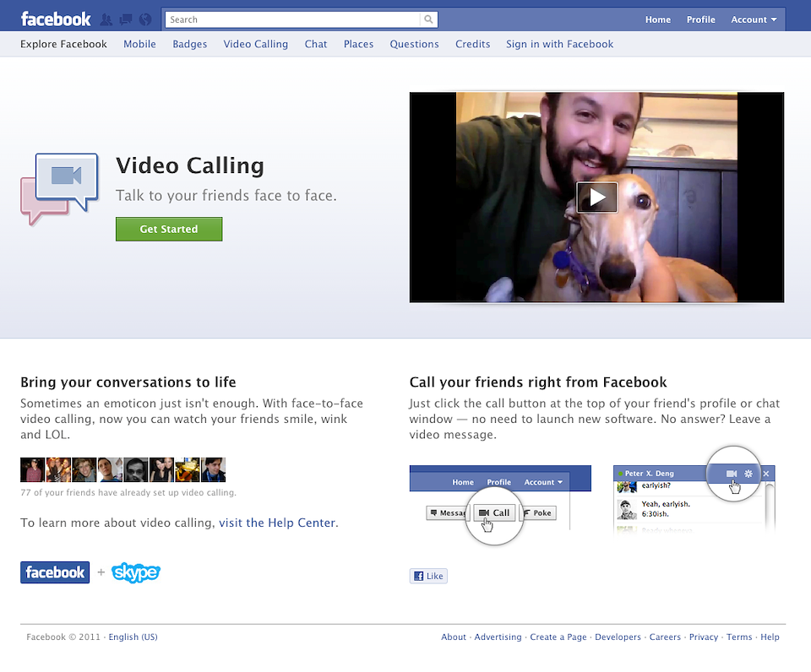Click the search magnifier button
The image size is (811, 672).
pyautogui.click(x=429, y=19)
